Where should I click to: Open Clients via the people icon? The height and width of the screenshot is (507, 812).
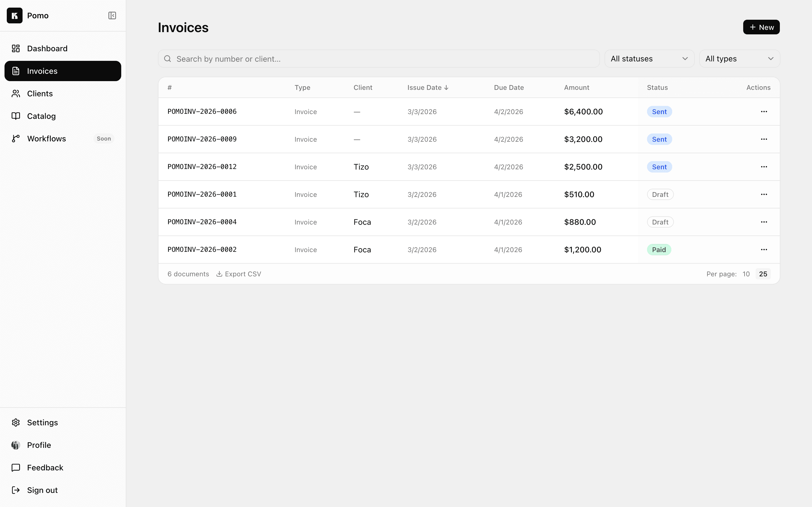16,93
